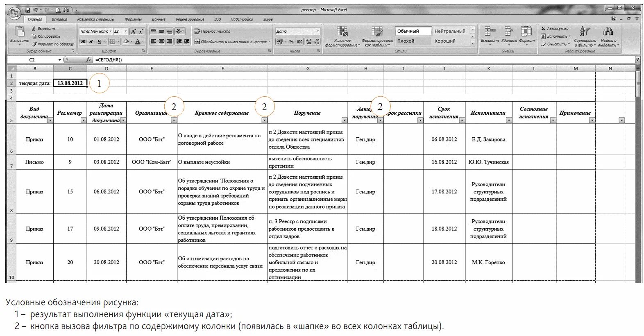Image resolution: width=644 pixels, height=336 pixels.
Task: Apply the Обычный cell style
Action: click(413, 31)
